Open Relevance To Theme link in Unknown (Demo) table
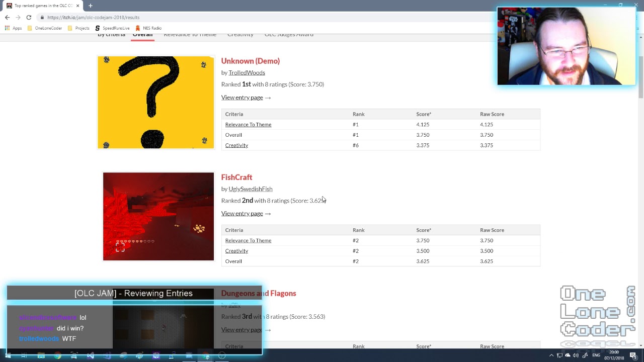Screen dimensions: 644x362 click(248, 125)
